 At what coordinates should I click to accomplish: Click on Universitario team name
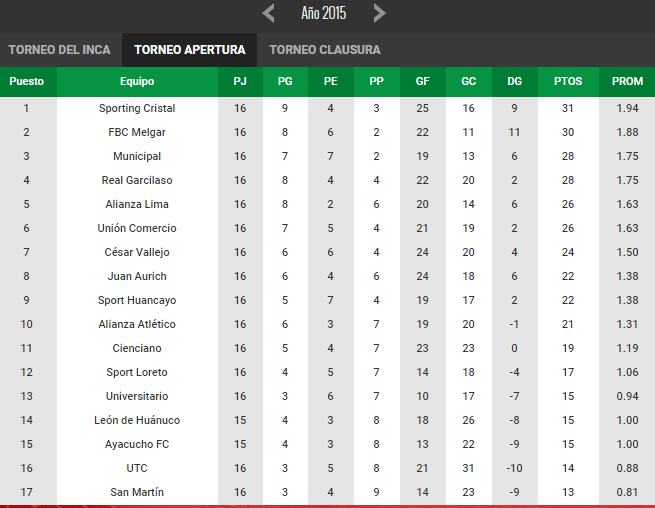(137, 396)
